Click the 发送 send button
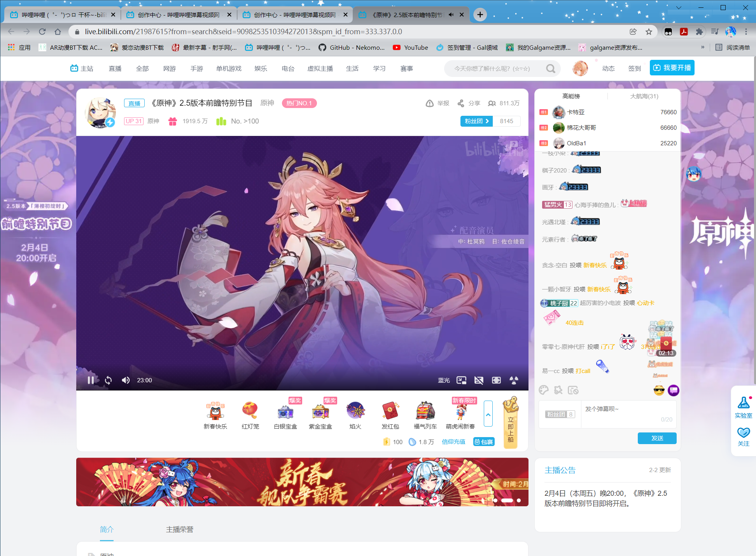Image resolution: width=756 pixels, height=556 pixels. point(657,438)
